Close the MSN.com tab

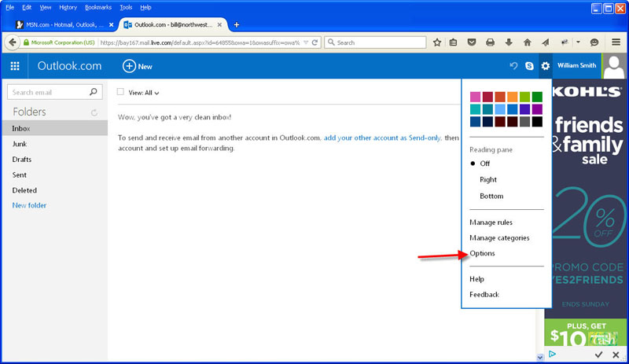111,25
